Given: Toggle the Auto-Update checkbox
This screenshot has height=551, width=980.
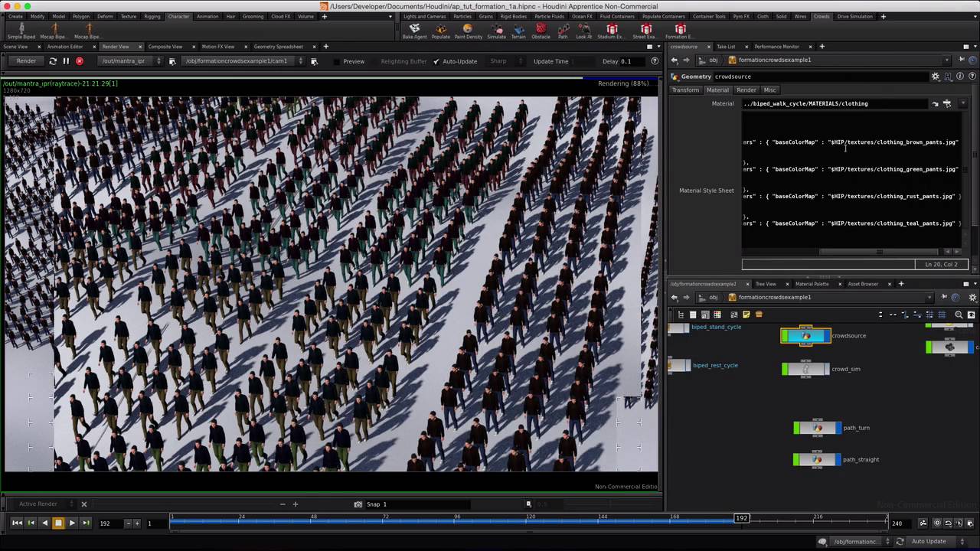Looking at the screenshot, I should (x=436, y=61).
